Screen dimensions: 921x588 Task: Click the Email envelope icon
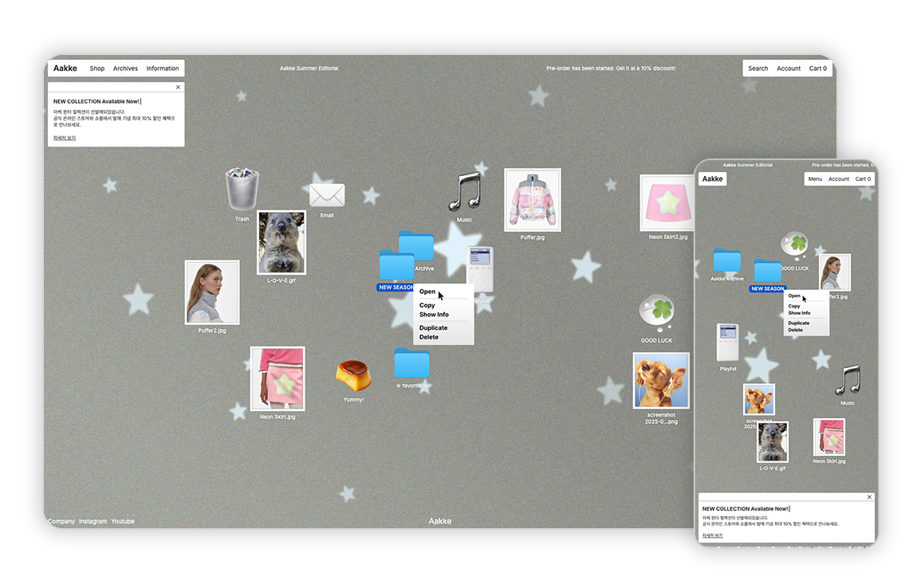327,195
